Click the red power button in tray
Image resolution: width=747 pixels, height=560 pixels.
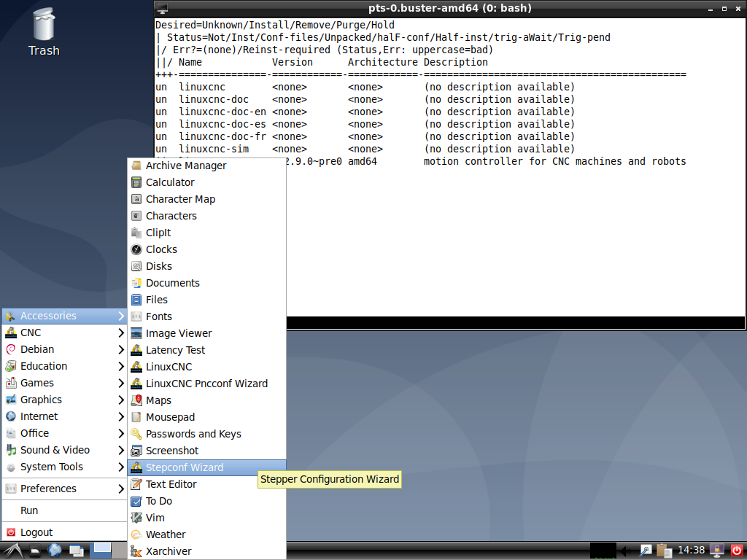737,551
